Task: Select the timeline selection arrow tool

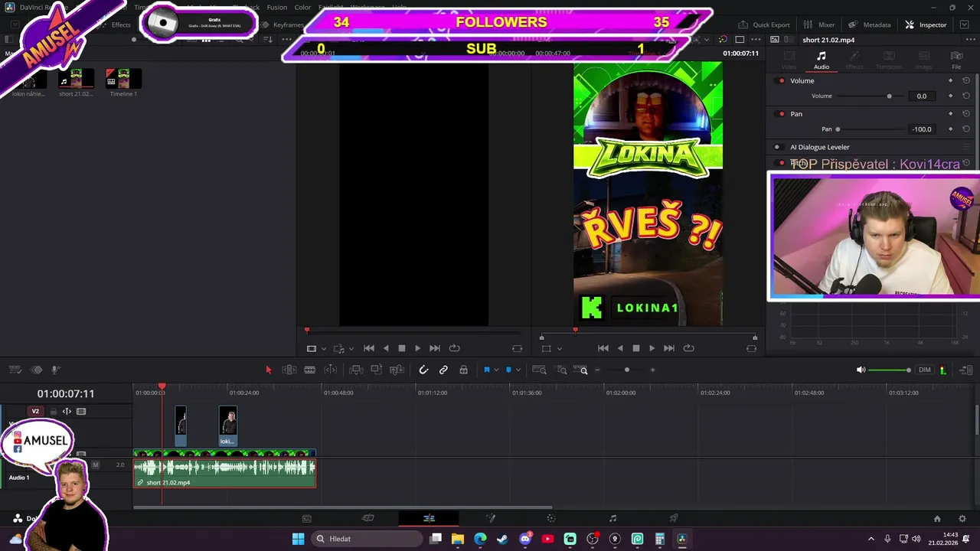Action: click(x=268, y=370)
